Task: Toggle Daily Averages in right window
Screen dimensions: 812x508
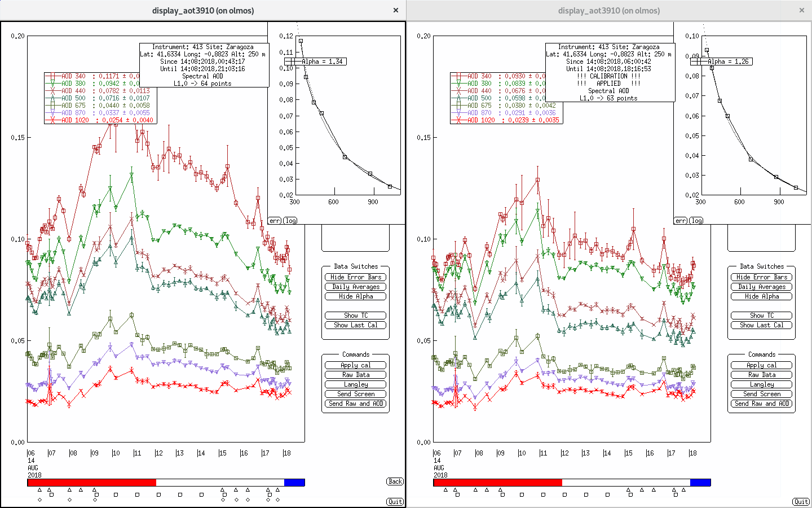Action: pyautogui.click(x=762, y=287)
